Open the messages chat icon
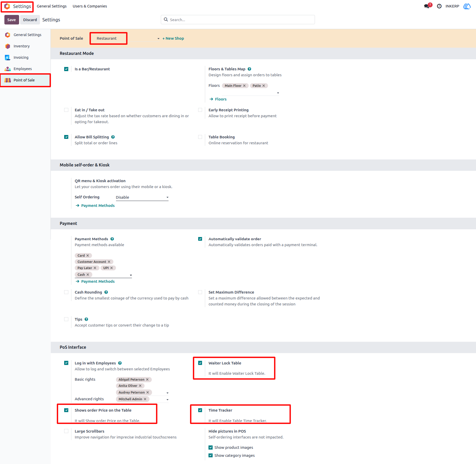The width and height of the screenshot is (476, 464). tap(427, 6)
